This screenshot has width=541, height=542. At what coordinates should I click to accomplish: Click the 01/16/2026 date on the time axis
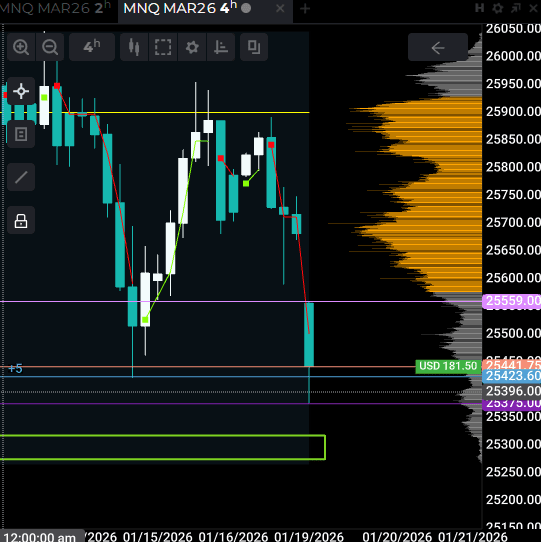233,536
